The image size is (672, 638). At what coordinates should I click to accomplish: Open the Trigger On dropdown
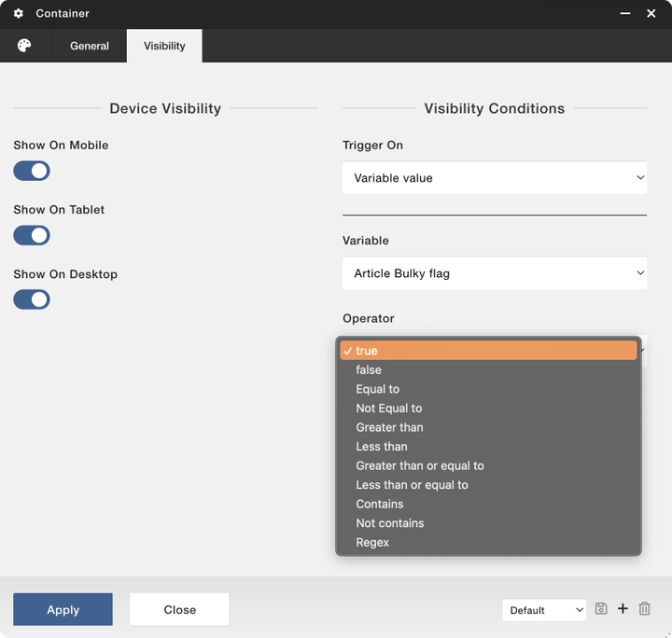(495, 177)
